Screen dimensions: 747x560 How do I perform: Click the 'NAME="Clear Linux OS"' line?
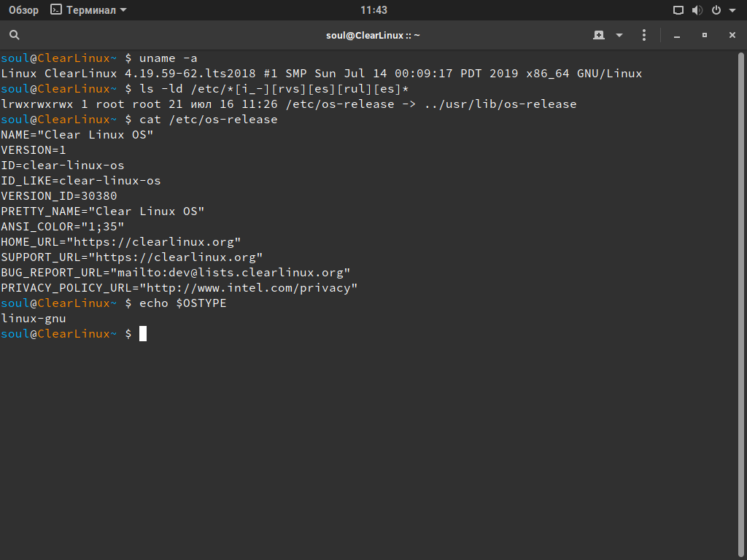(77, 135)
